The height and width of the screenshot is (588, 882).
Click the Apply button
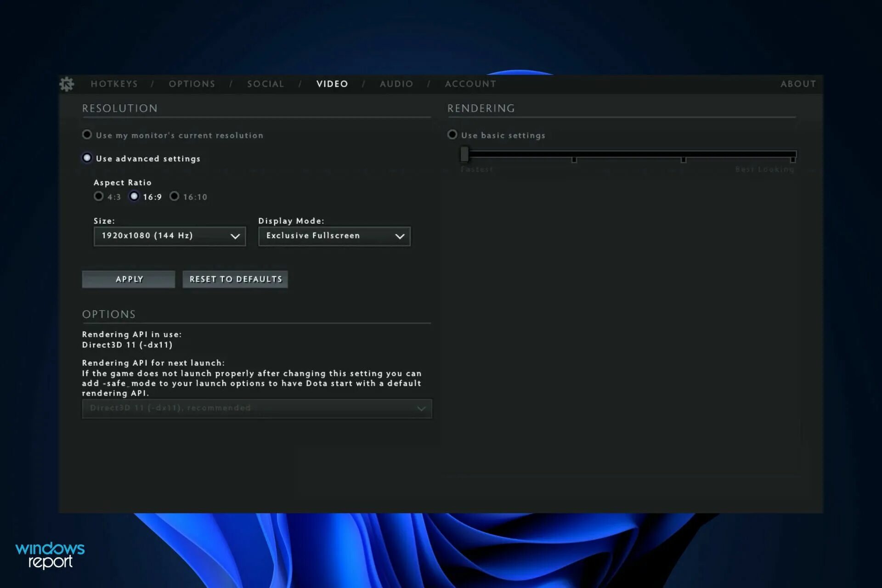(x=129, y=279)
